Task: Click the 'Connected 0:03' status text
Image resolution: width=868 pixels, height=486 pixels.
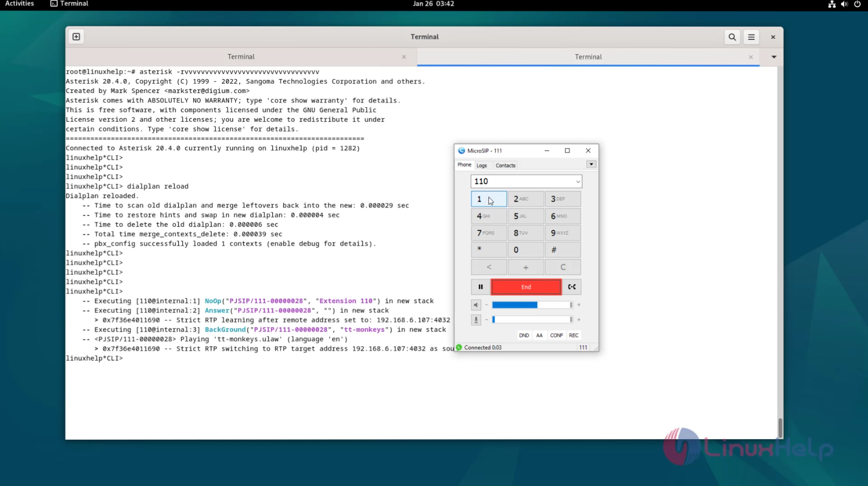Action: click(483, 348)
